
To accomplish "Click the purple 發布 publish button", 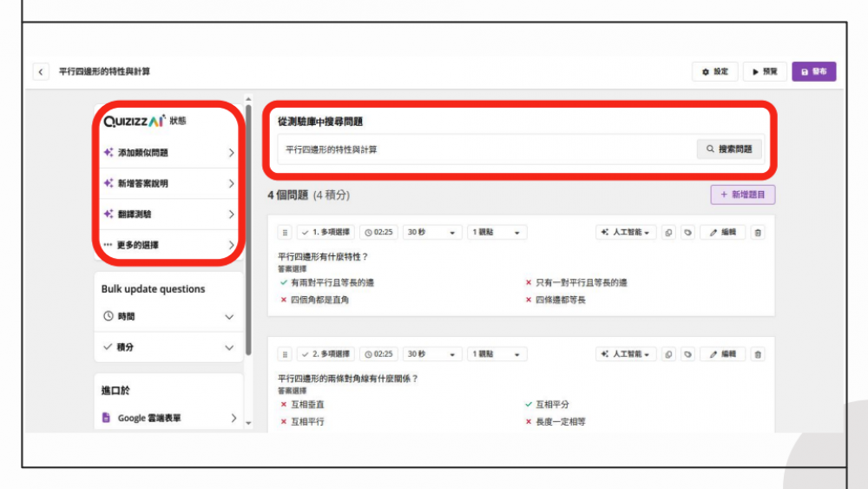I will tap(813, 71).
